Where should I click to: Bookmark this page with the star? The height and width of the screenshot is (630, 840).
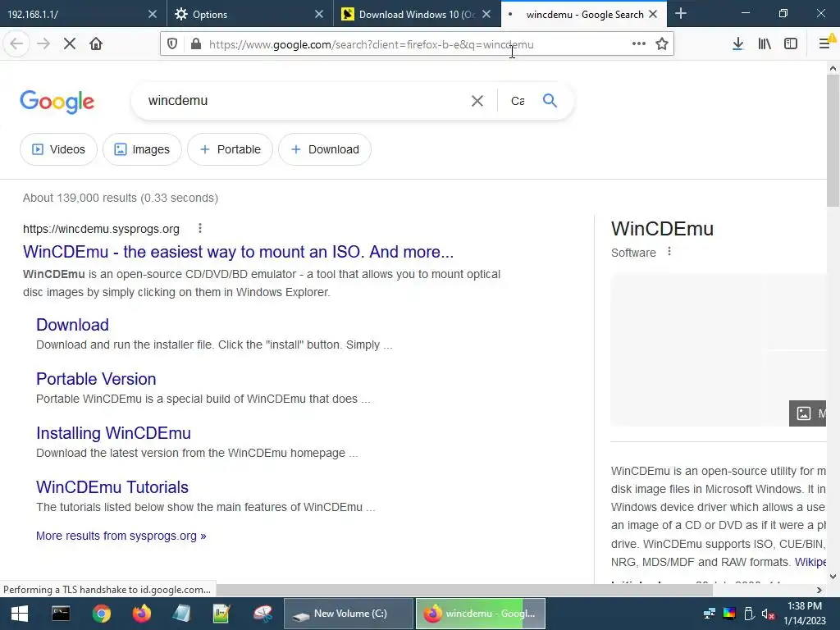pos(662,44)
